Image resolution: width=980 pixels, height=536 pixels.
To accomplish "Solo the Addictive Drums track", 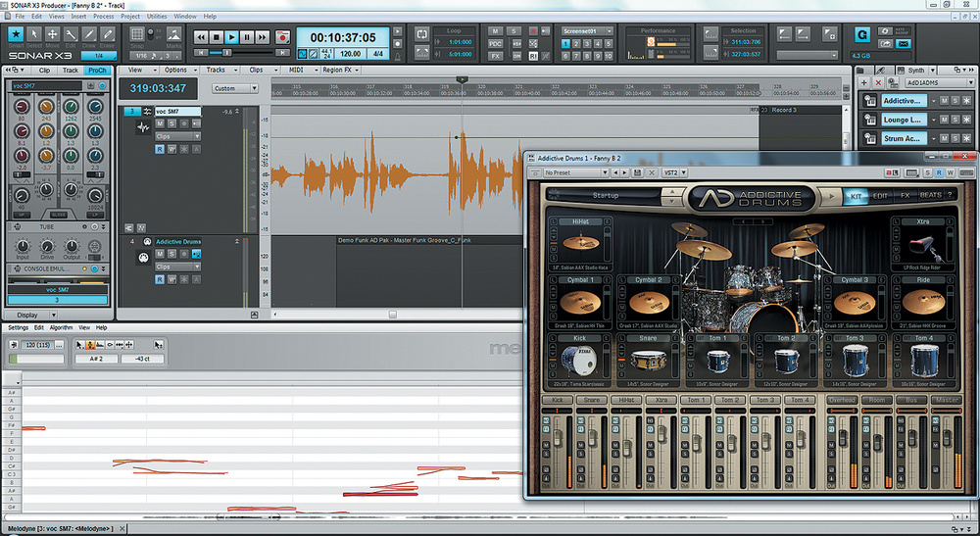I will tap(171, 254).
